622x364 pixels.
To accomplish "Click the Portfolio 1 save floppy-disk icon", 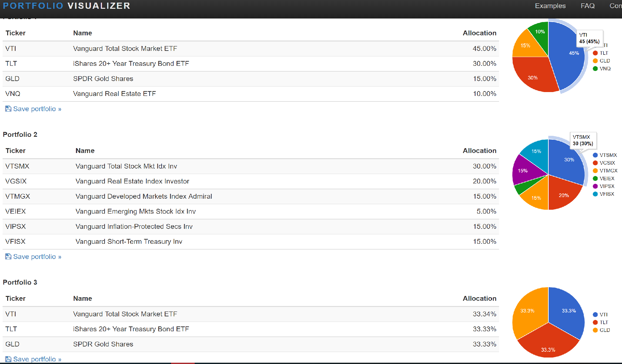I will (x=8, y=109).
